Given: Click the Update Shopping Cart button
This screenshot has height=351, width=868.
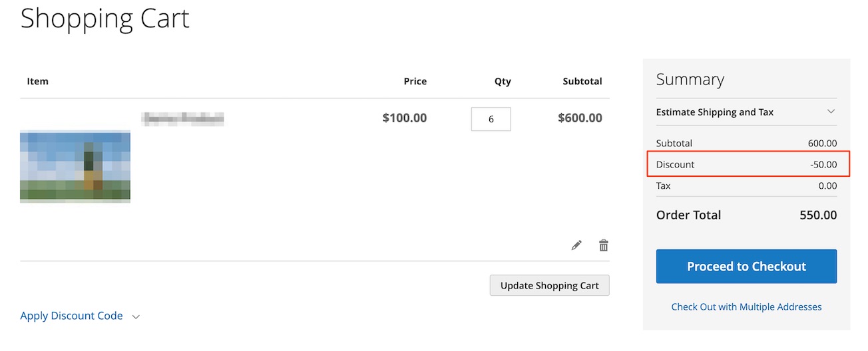Looking at the screenshot, I should pos(549,285).
